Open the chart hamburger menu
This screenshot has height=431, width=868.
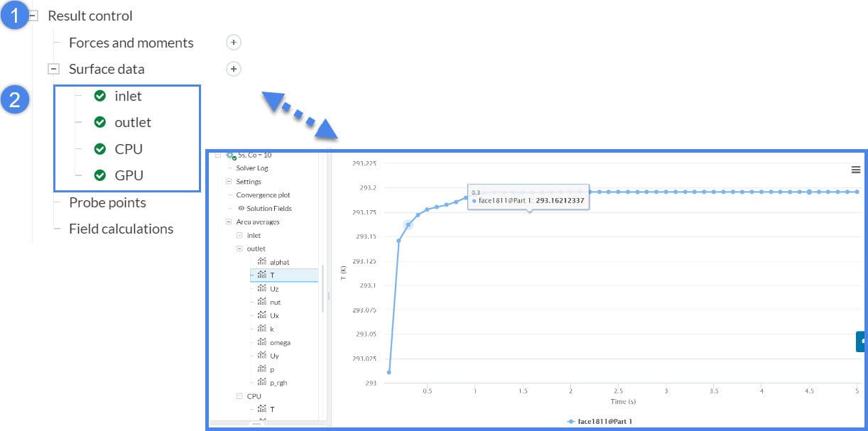(x=856, y=170)
